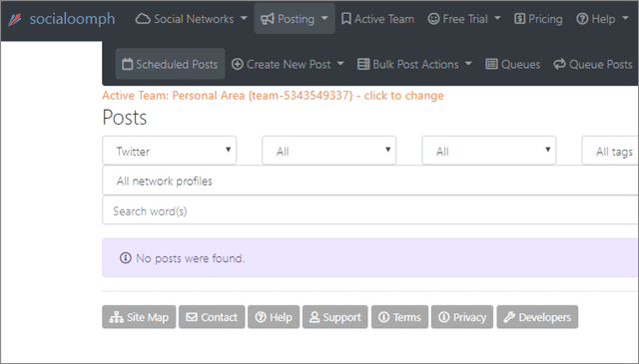
Task: Click the dollar icon next to Pricing
Action: (519, 19)
